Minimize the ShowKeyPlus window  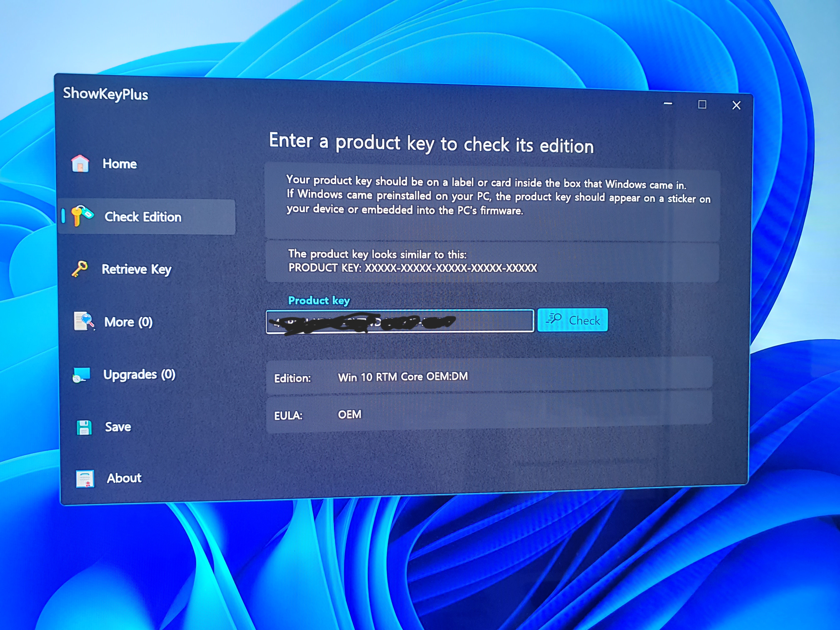668,103
